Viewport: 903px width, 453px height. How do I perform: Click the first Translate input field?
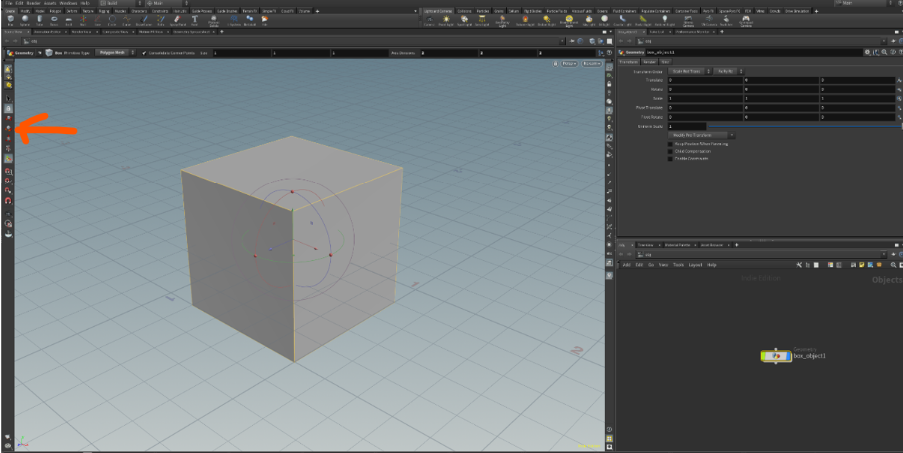tap(705, 80)
